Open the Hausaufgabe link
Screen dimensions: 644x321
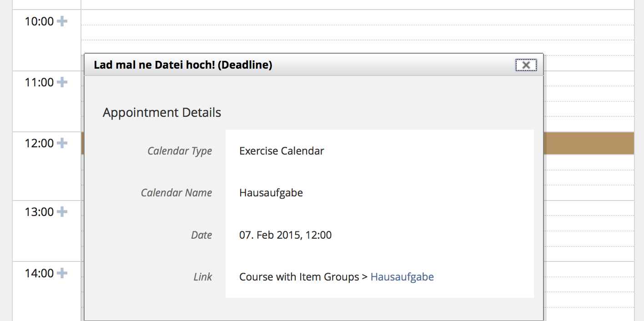tap(402, 277)
